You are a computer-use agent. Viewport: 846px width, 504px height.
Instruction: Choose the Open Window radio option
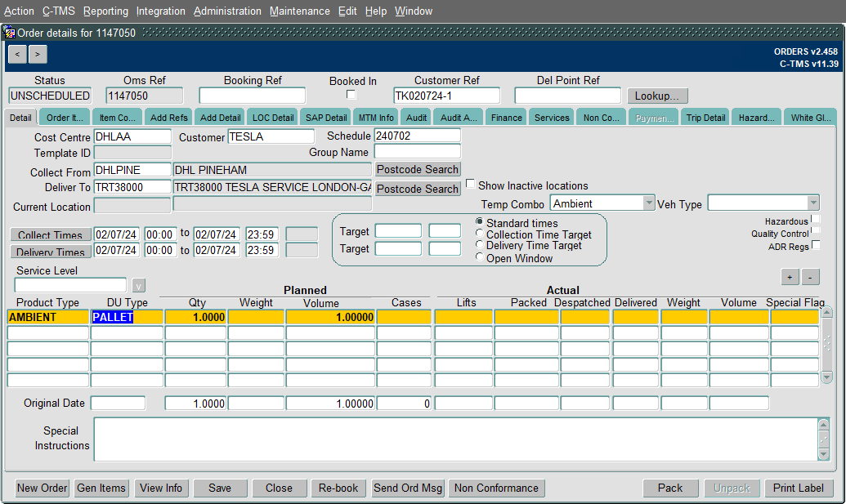[479, 257]
